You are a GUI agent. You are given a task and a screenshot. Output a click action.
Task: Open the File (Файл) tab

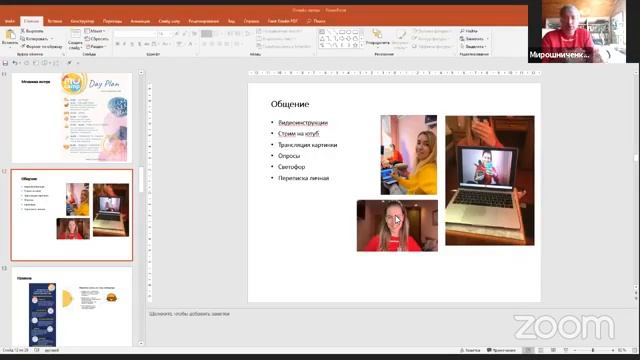point(10,21)
